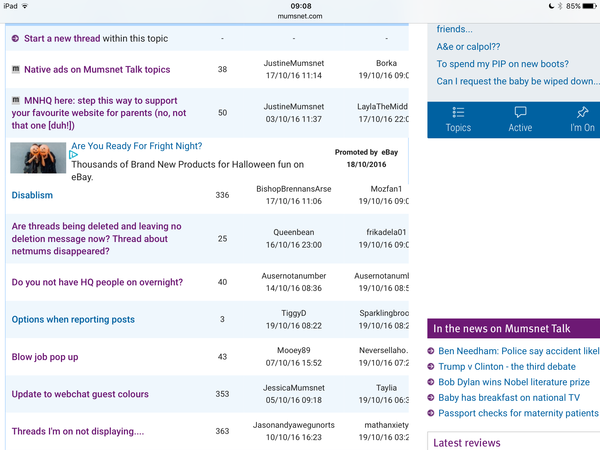Open 'Do you not have HQ people on overnight?'
Image resolution: width=600 pixels, height=450 pixels.
[x=97, y=282]
